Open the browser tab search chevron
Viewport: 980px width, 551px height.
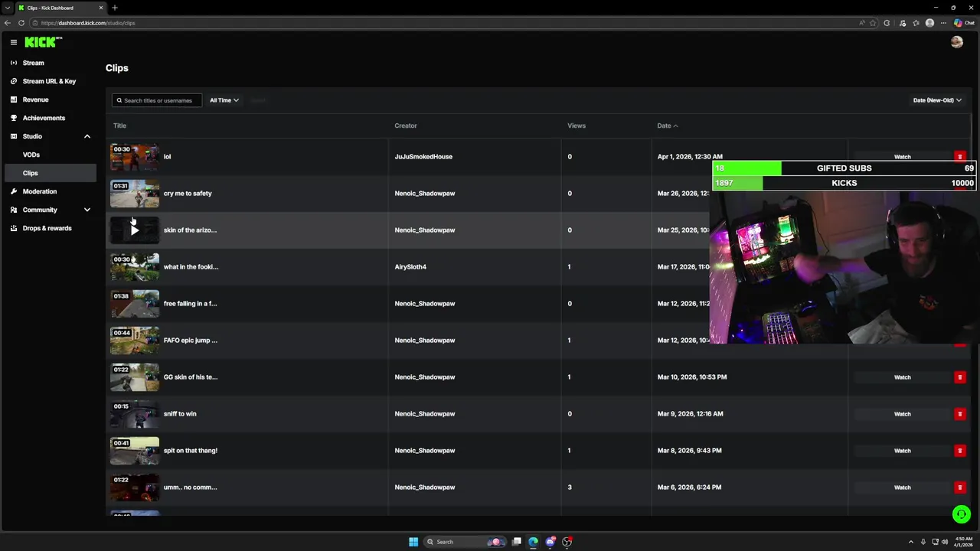(8, 8)
